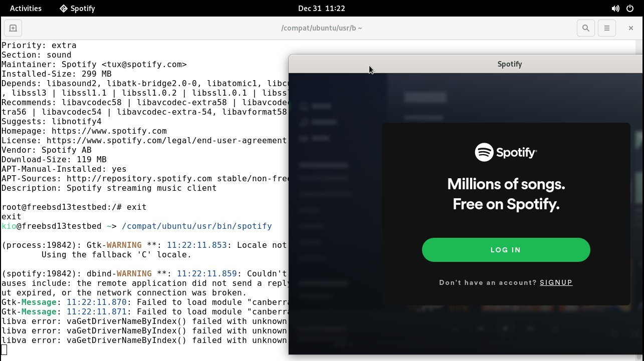Open a new terminal tab
The image size is (644, 361).
point(13,28)
